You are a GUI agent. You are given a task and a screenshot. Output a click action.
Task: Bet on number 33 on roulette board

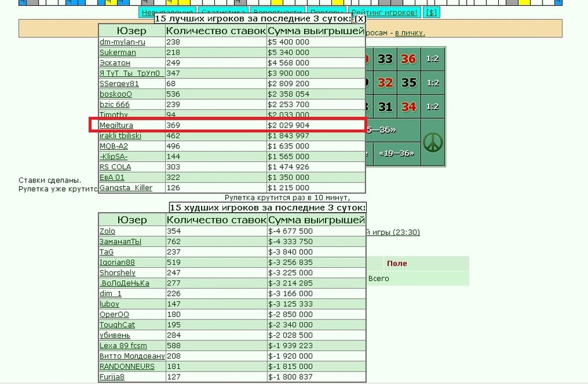pyautogui.click(x=385, y=59)
